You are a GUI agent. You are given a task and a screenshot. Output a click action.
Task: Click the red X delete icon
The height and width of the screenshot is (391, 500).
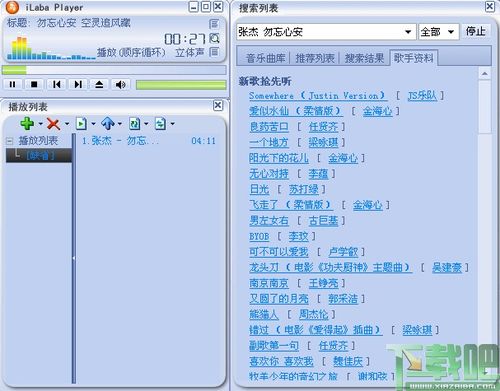(x=53, y=124)
